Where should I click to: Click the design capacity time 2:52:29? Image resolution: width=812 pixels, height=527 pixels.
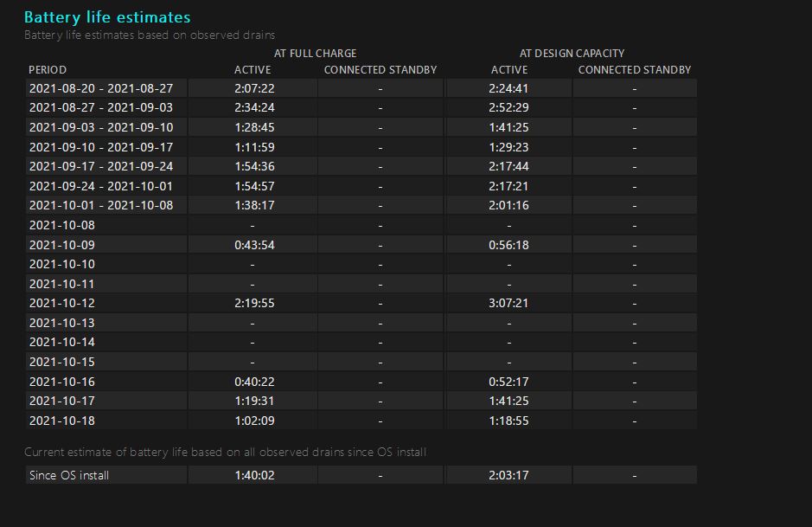pos(508,107)
